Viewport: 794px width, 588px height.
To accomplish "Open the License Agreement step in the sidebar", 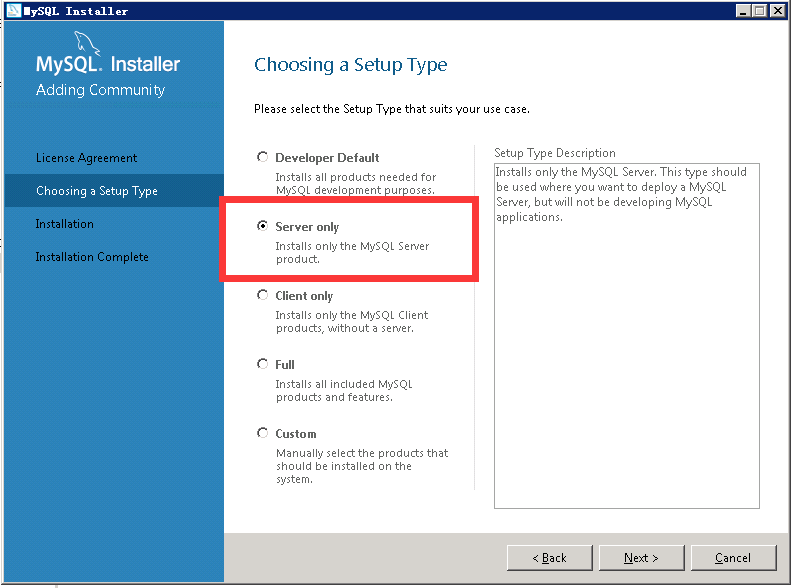I will pyautogui.click(x=86, y=158).
